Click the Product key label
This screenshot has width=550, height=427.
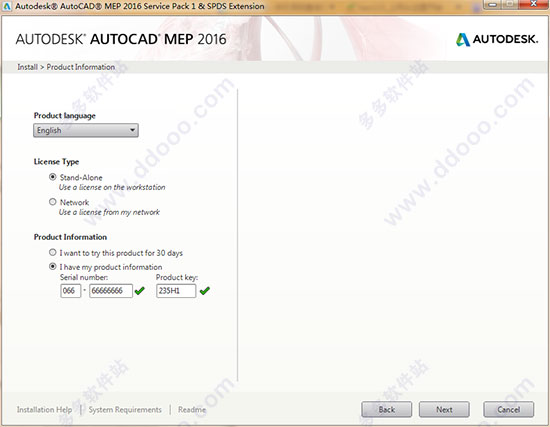click(177, 277)
